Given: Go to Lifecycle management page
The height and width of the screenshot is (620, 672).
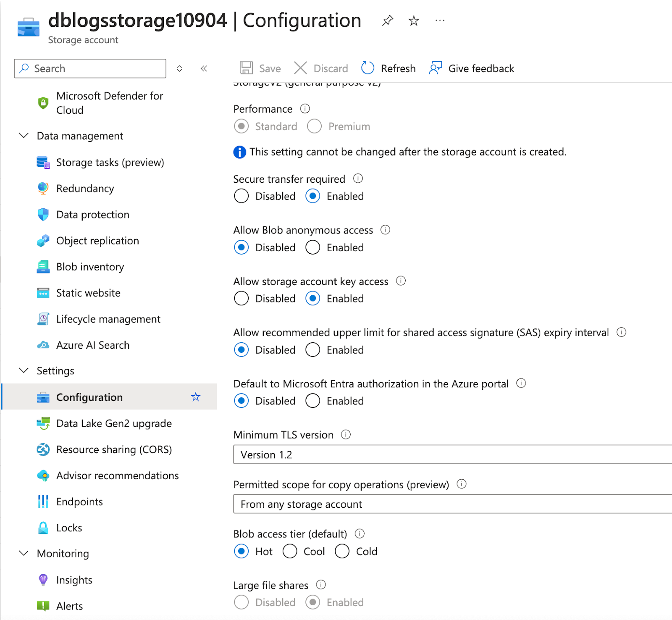Looking at the screenshot, I should click(108, 319).
